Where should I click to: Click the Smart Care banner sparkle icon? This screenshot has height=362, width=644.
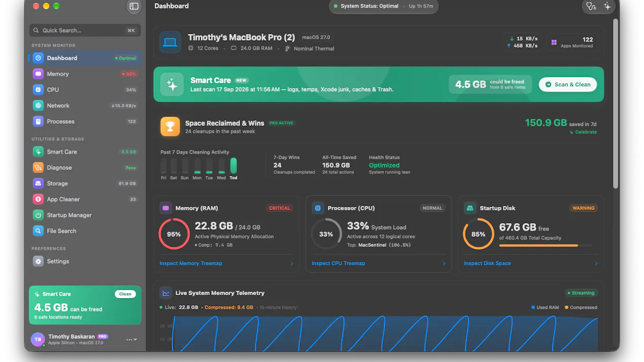(172, 85)
